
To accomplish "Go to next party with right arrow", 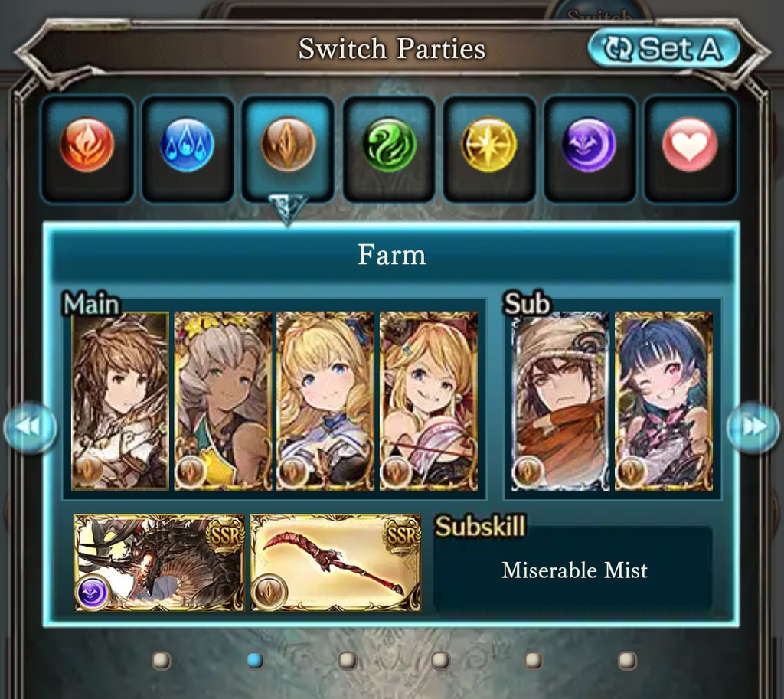I will [753, 427].
